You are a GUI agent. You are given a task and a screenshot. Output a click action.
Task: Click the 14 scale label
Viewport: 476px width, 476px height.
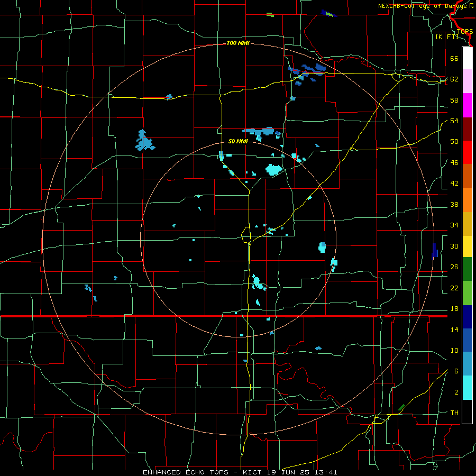click(454, 329)
